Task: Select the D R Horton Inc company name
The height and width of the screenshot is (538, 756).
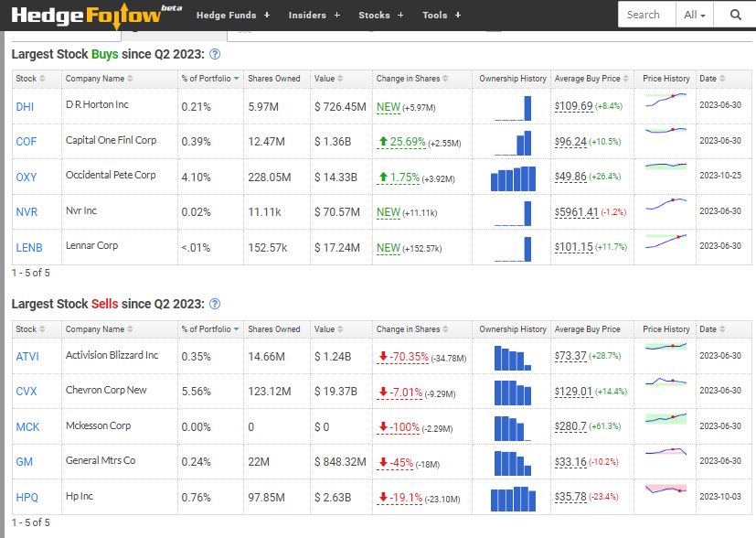Action: coord(97,104)
